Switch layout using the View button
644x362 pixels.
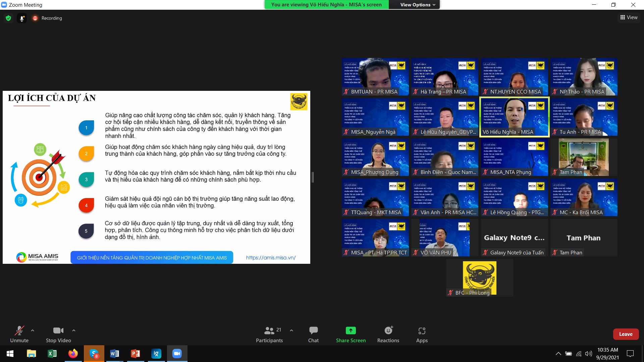[629, 17]
